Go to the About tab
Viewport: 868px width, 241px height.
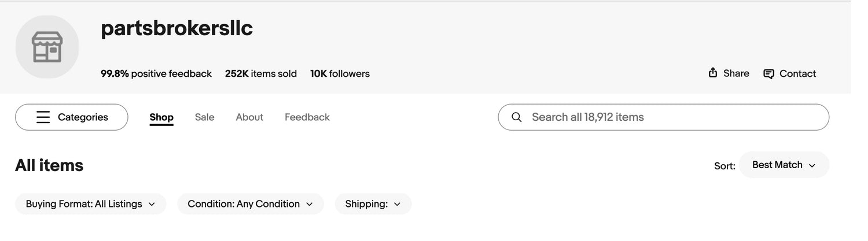(x=249, y=117)
